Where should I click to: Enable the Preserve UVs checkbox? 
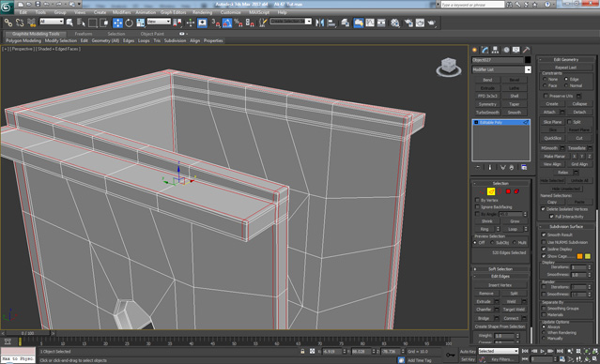[x=546, y=96]
